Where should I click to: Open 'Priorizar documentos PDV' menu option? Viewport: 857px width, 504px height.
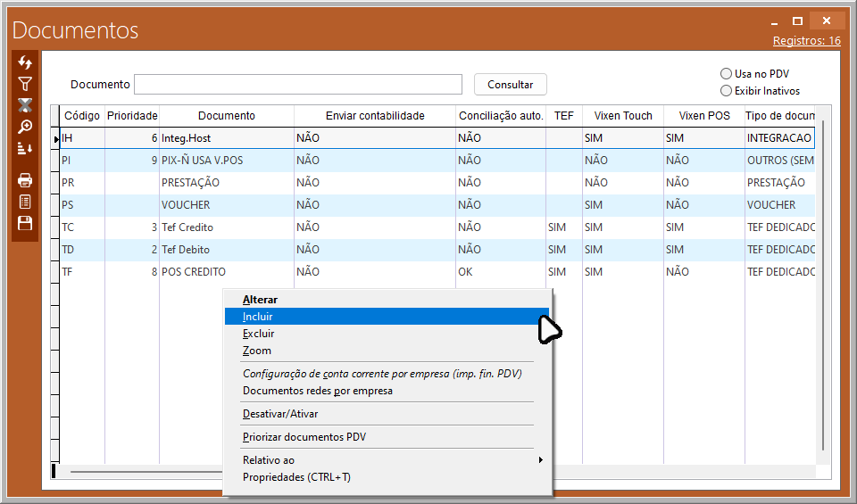304,437
